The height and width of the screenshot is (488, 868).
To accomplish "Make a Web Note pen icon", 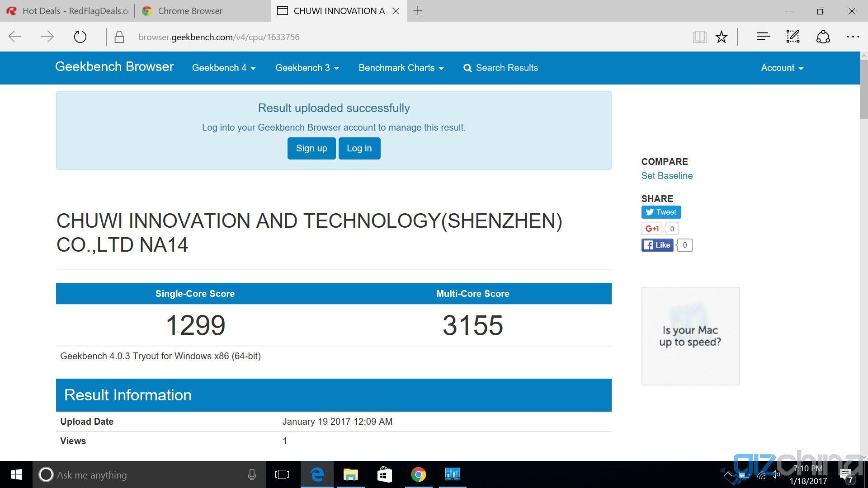I will (793, 37).
